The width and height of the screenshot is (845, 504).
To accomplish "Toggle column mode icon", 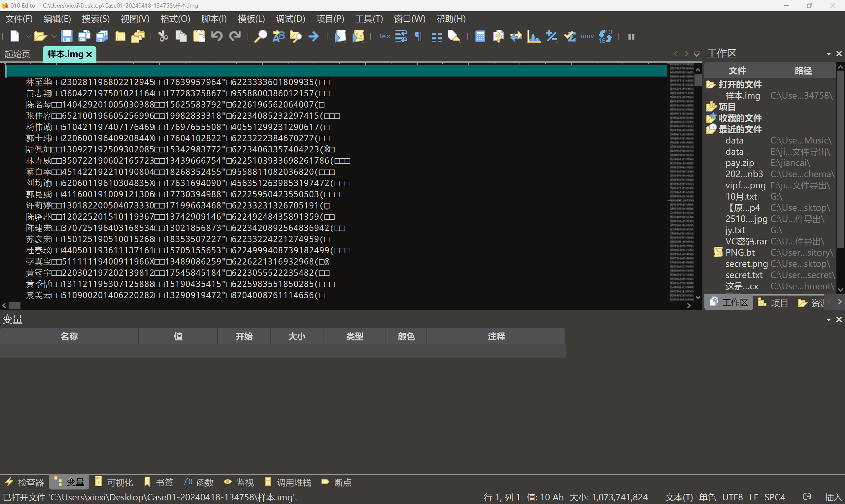I will point(437,36).
